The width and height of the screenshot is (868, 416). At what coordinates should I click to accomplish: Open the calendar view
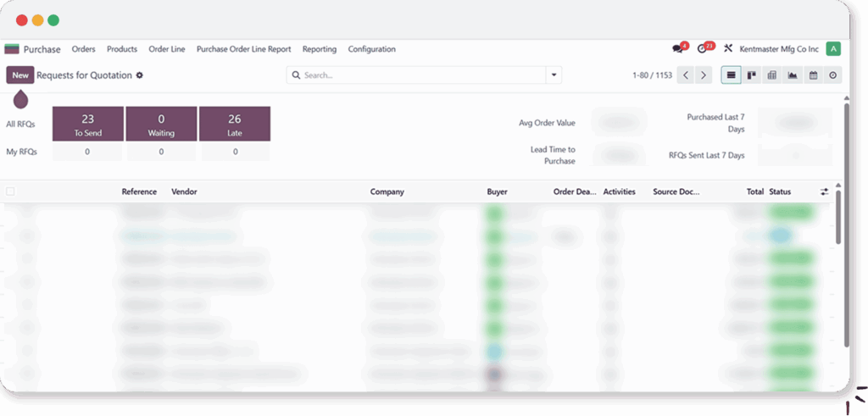point(813,75)
